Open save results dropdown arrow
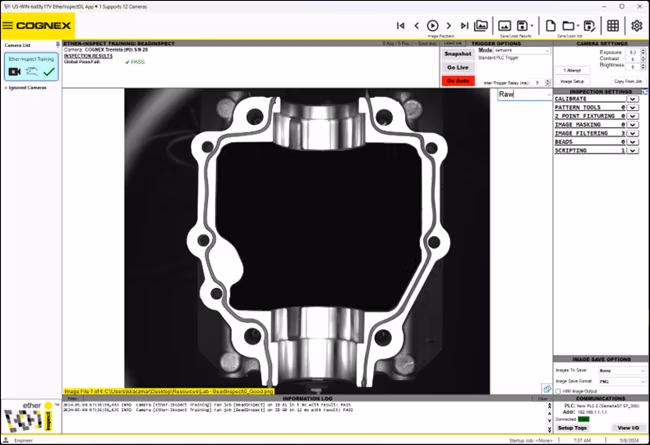Image resolution: width=650 pixels, height=445 pixels. pyautogui.click(x=532, y=26)
